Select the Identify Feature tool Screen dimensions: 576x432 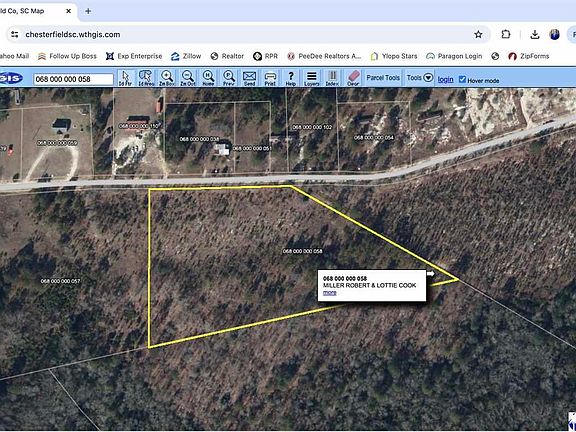click(x=126, y=78)
